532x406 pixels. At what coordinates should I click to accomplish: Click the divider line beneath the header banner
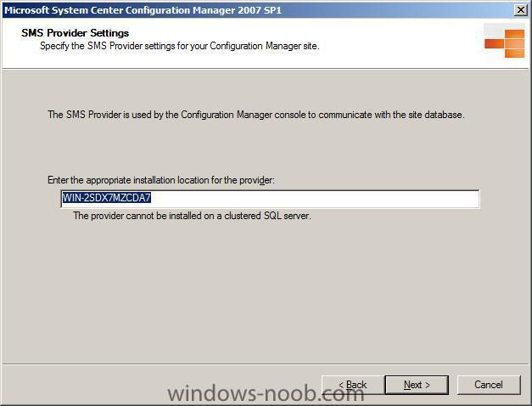coord(266,69)
